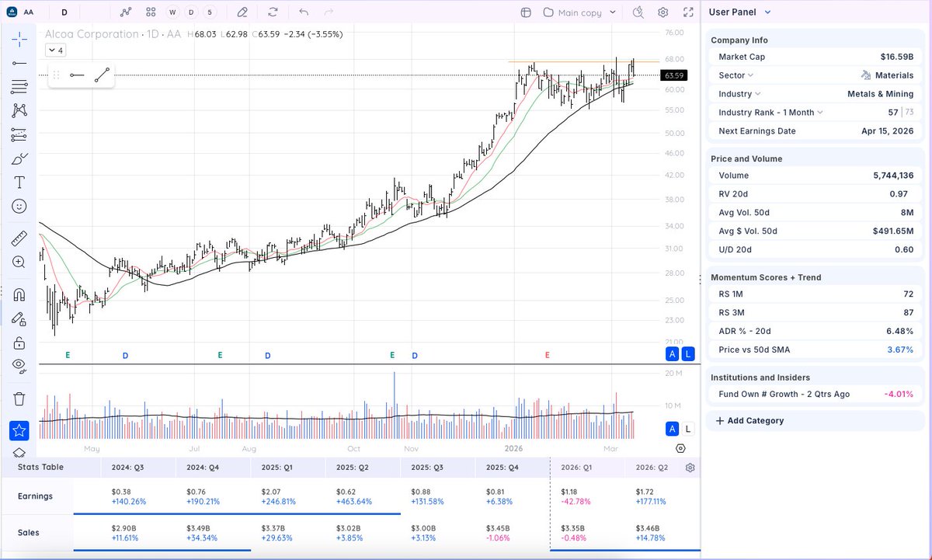932x560 pixels.
Task: Open the Main copy layout dropdown
Action: tap(580, 12)
